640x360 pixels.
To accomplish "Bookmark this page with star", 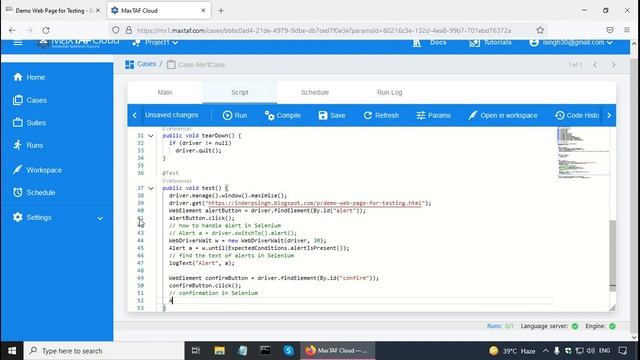I will (x=540, y=30).
